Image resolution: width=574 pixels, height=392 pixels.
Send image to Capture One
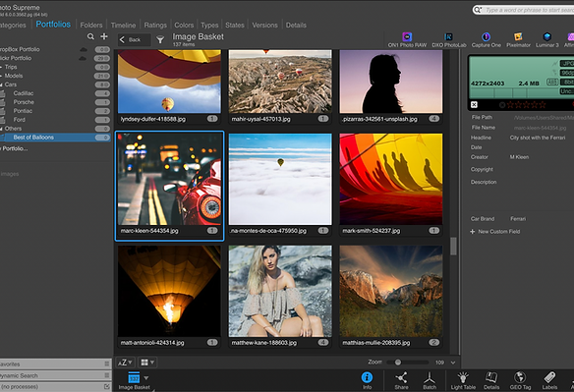tap(486, 39)
